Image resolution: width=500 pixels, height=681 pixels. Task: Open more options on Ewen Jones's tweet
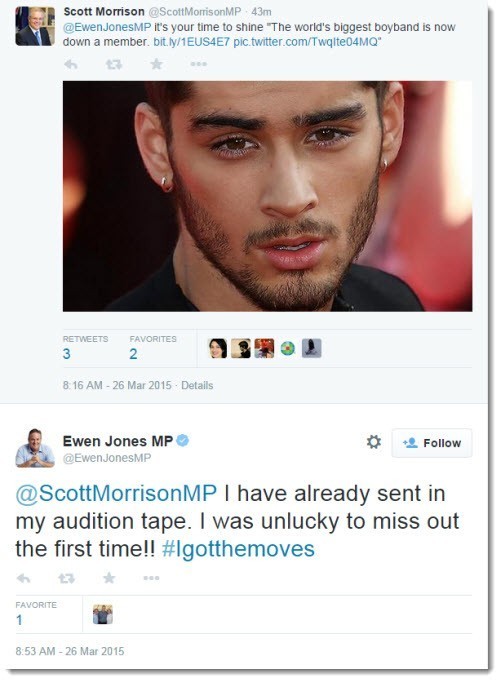click(x=151, y=578)
